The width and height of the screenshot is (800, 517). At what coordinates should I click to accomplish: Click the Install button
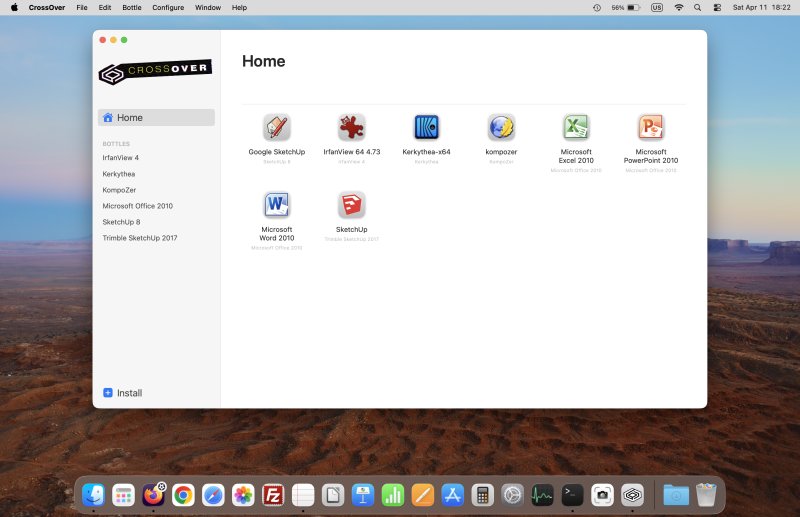123,393
